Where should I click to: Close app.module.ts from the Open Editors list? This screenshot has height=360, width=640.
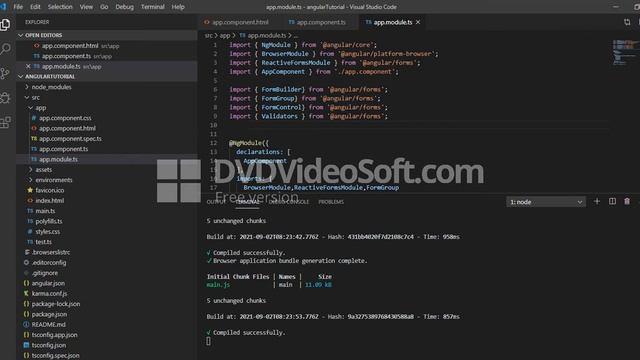pos(28,67)
